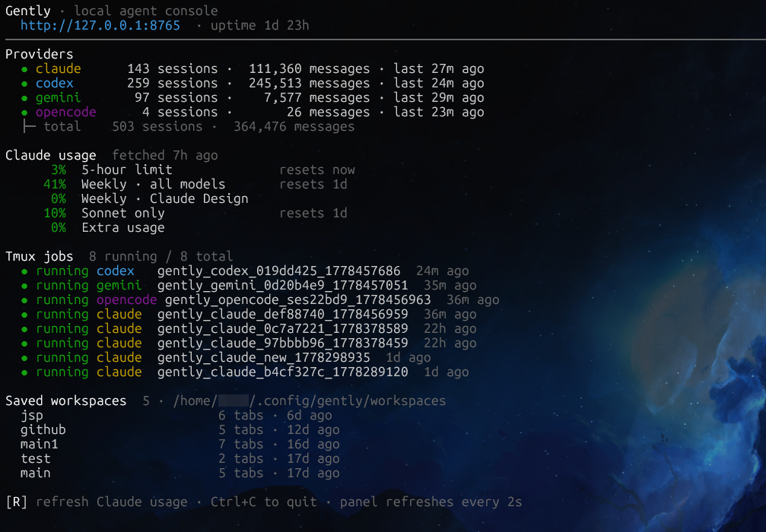Viewport: 766px width, 532px height.
Task: Click the status dot of gently_opencode job
Action: pyautogui.click(x=24, y=300)
